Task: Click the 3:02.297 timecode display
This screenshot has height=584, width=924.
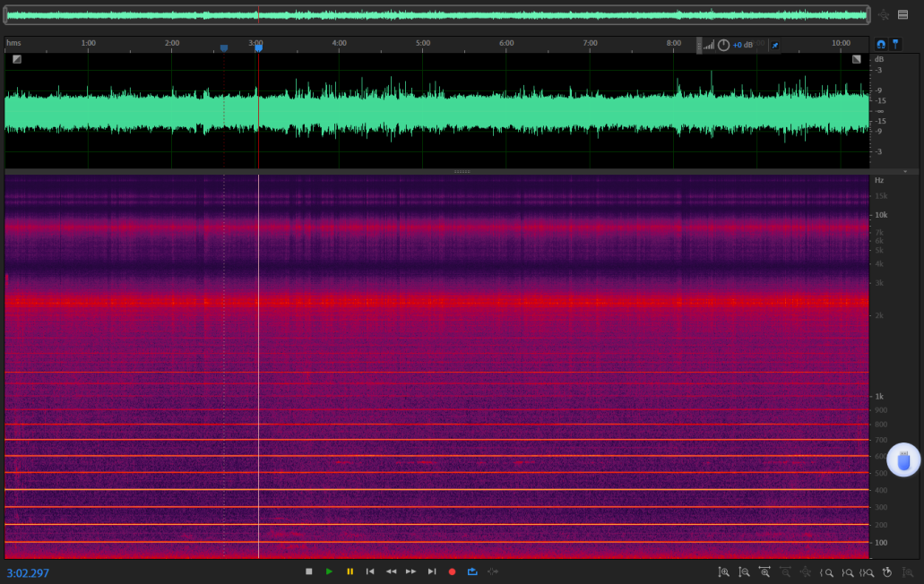Action: (28, 572)
